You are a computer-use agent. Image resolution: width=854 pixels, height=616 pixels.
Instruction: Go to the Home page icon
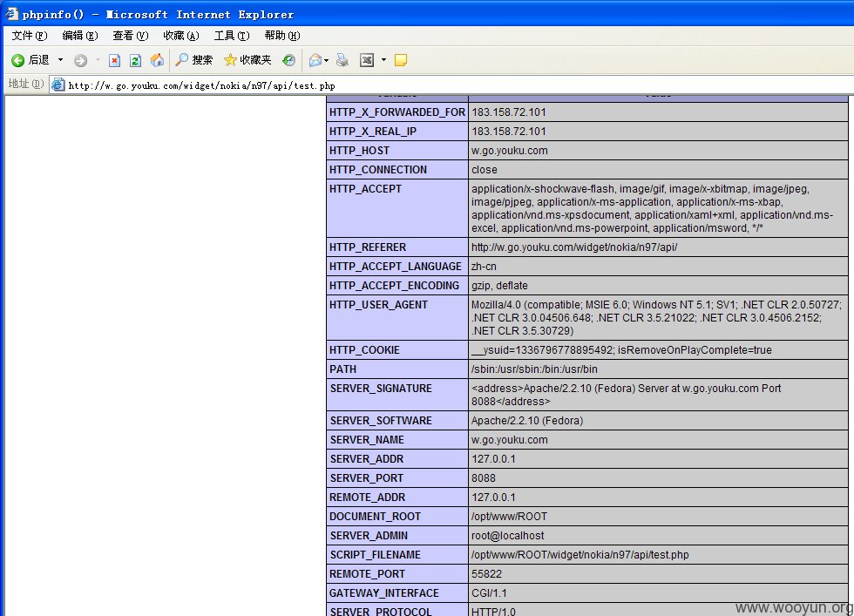pyautogui.click(x=157, y=60)
